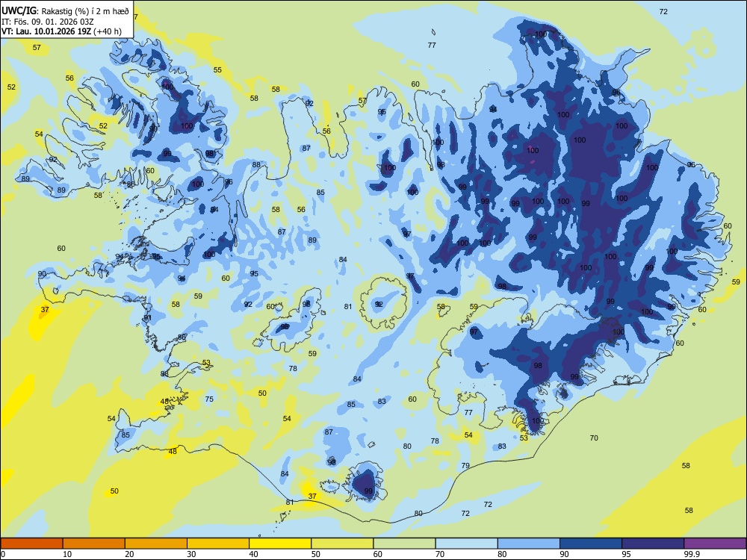
Task: Select the medium blue 80–90 legend swatch
Action: coord(529,544)
